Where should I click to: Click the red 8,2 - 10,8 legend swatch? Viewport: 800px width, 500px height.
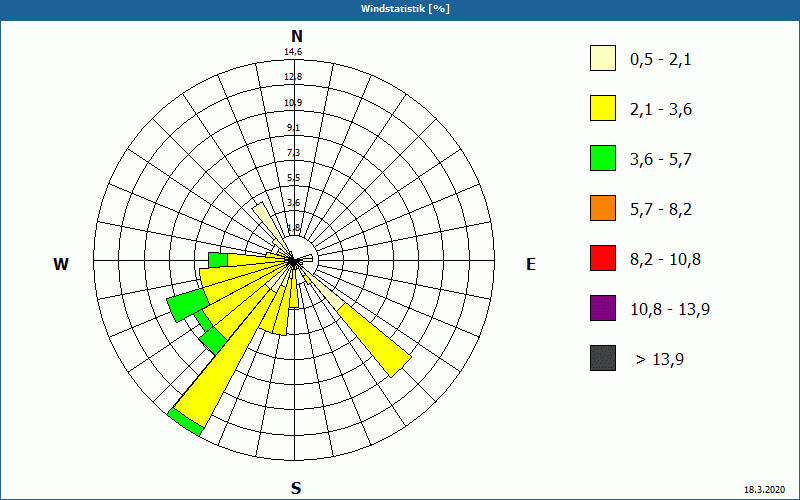pyautogui.click(x=603, y=258)
